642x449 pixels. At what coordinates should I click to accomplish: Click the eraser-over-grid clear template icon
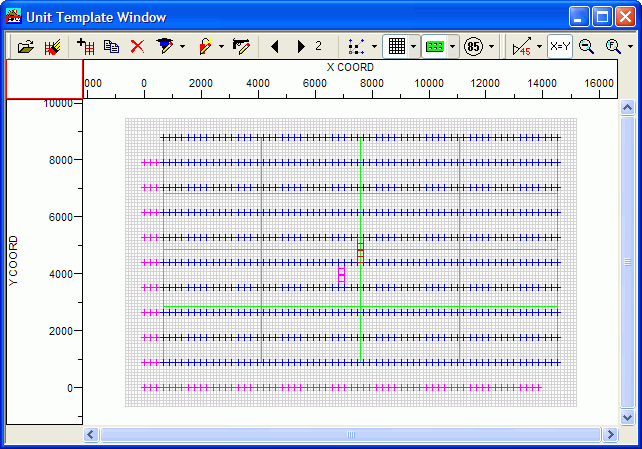click(52, 47)
